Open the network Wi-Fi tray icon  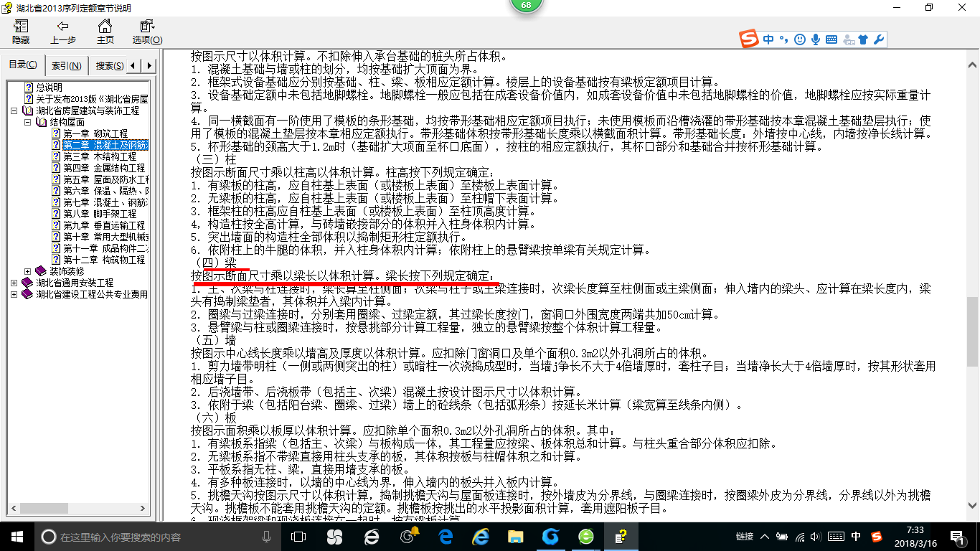coord(800,537)
